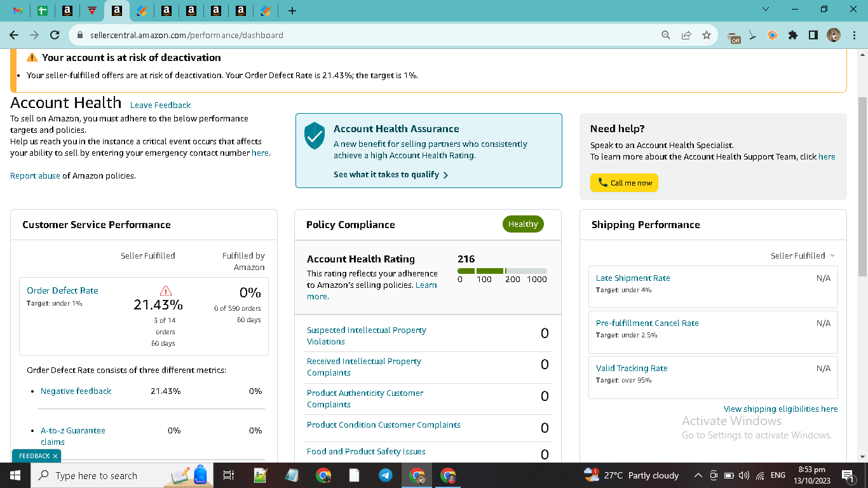Click the orange circle extension icon
Screen dimensions: 868x488
(x=773, y=35)
